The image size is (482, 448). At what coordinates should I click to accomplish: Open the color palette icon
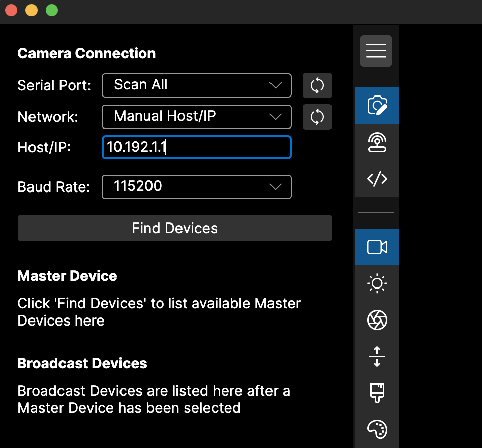(x=377, y=429)
